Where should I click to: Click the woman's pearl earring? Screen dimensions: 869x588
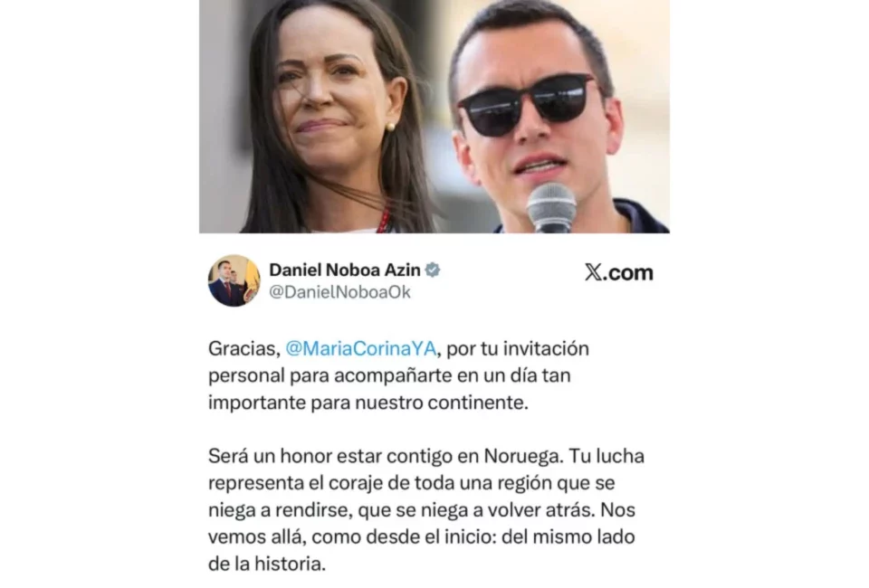click(390, 127)
